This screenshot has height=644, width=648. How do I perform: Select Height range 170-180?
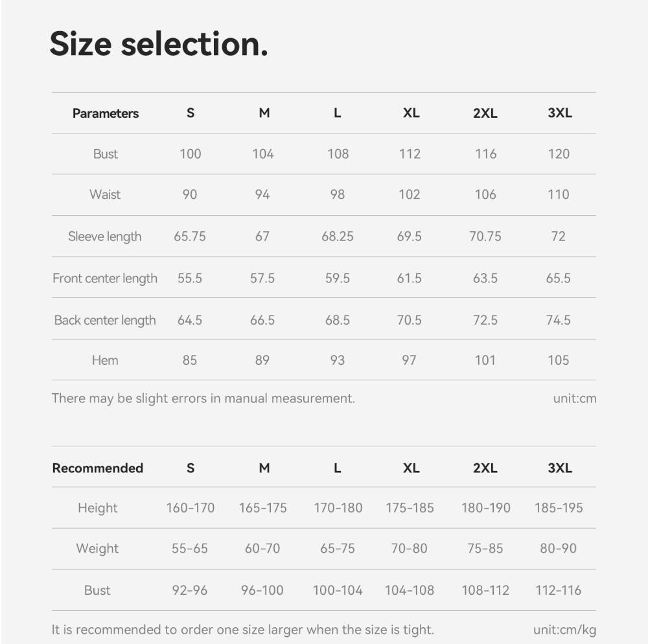coord(338,508)
